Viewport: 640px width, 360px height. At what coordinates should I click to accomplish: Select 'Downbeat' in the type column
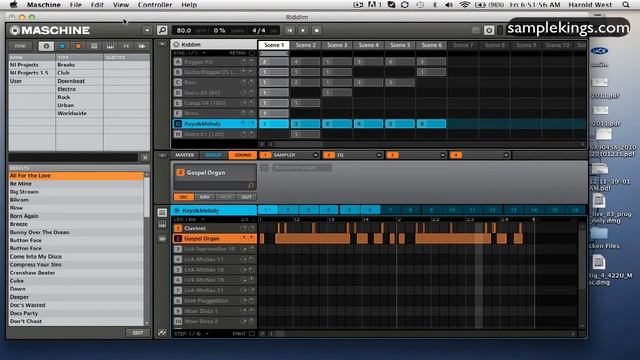coord(71,81)
